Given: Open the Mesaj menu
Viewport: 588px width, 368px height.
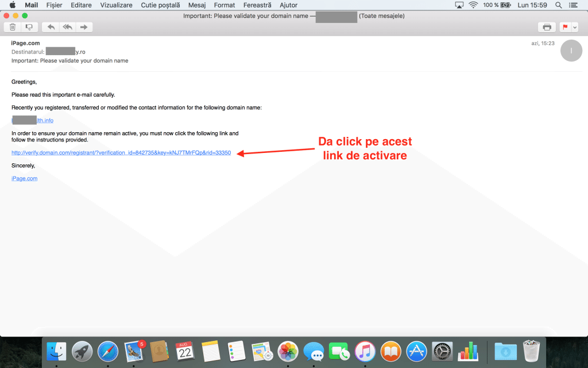Looking at the screenshot, I should pyautogui.click(x=197, y=5).
